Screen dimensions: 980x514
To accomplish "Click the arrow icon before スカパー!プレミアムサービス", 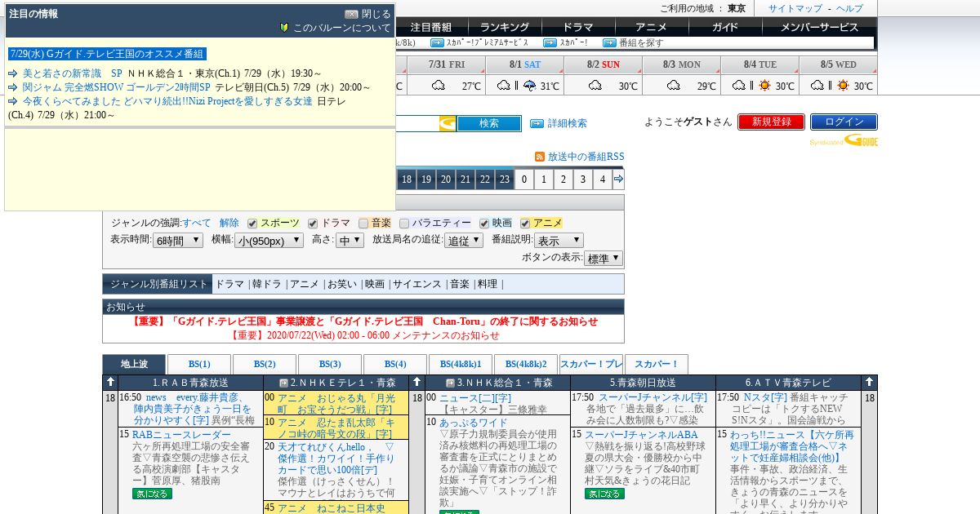I will click(x=437, y=42).
